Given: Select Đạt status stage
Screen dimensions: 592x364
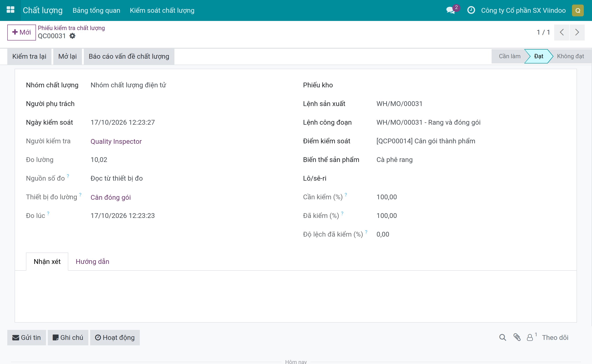Looking at the screenshot, I should coord(538,56).
